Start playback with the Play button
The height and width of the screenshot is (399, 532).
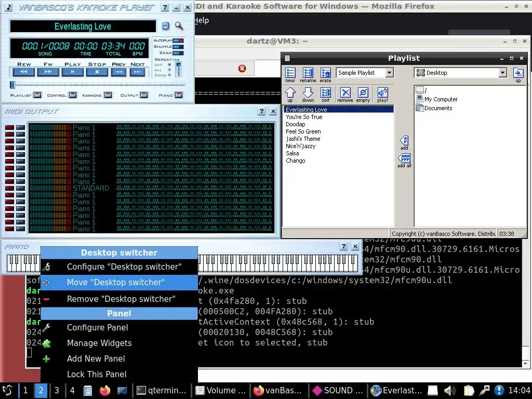tap(73, 72)
